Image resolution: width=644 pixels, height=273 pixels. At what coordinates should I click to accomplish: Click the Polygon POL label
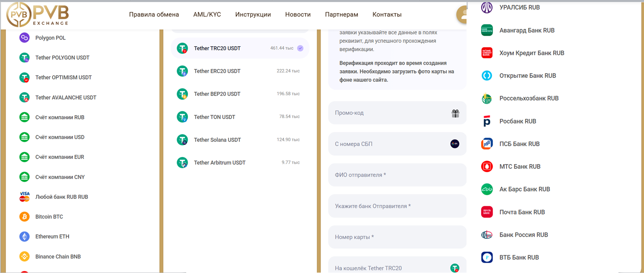pyautogui.click(x=50, y=38)
